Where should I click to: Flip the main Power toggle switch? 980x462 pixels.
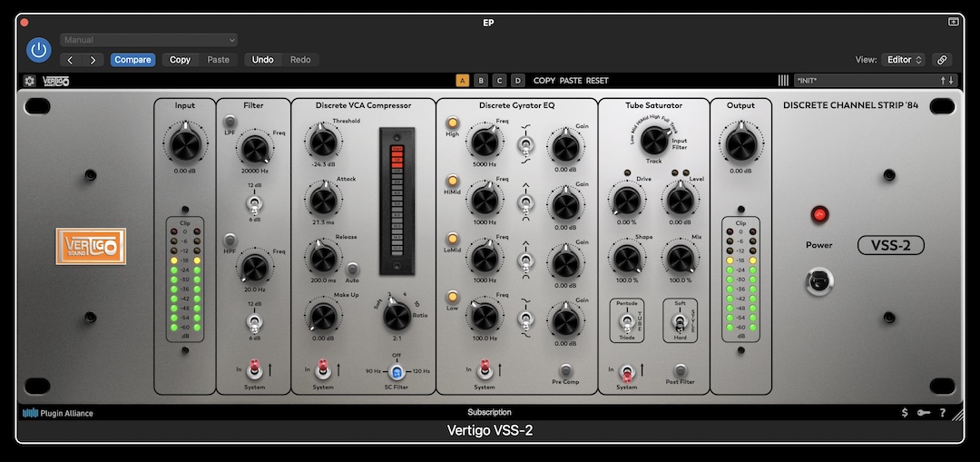(x=818, y=281)
